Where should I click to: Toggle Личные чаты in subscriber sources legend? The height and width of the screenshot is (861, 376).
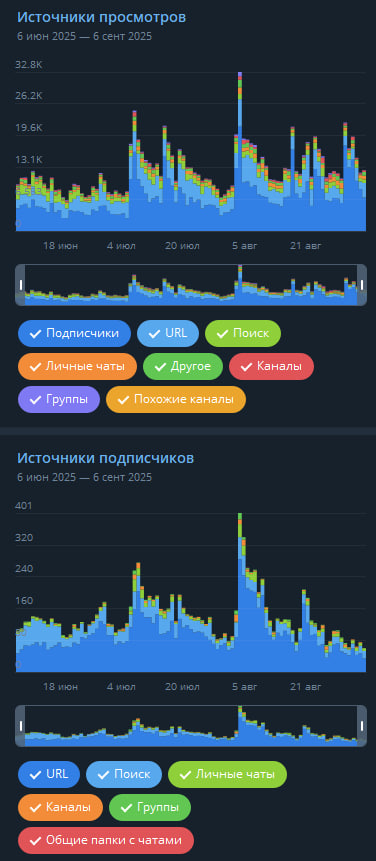point(227,774)
